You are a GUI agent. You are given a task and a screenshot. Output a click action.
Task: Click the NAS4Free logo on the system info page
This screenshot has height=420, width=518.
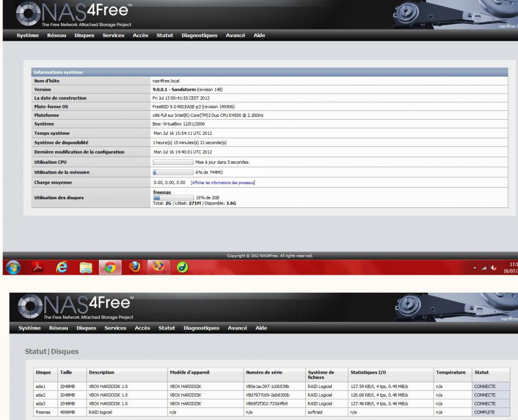pyautogui.click(x=74, y=14)
